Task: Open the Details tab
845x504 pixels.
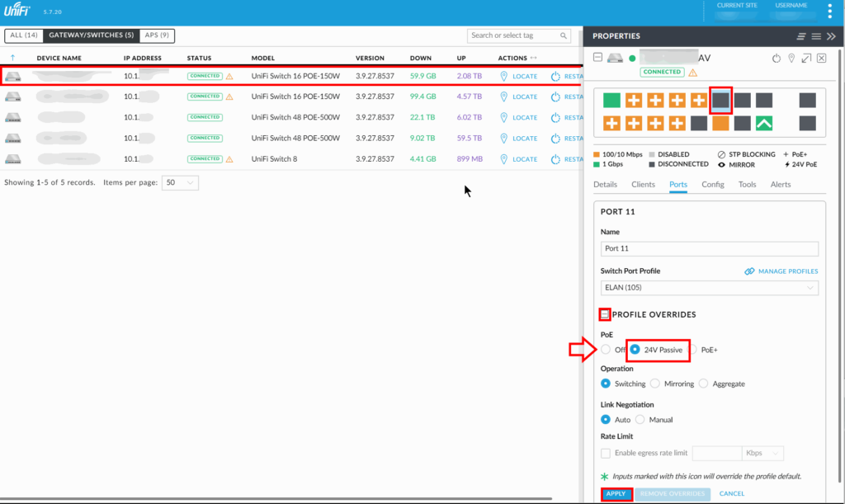Action: click(x=605, y=184)
